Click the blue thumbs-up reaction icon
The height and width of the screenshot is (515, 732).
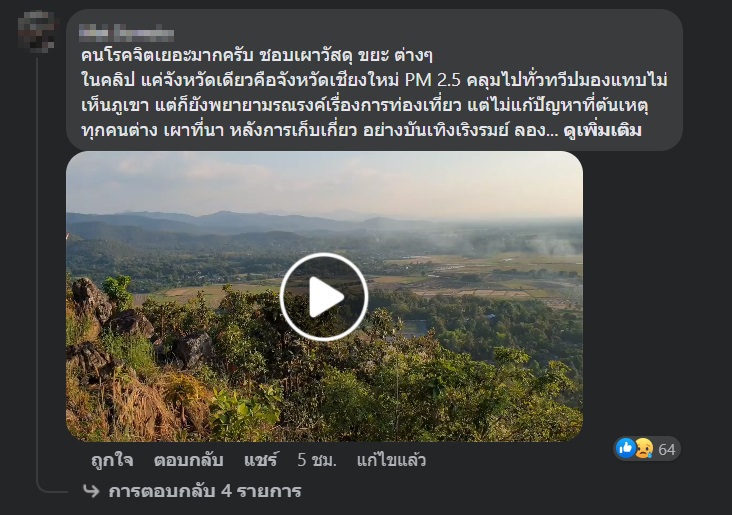tap(626, 449)
